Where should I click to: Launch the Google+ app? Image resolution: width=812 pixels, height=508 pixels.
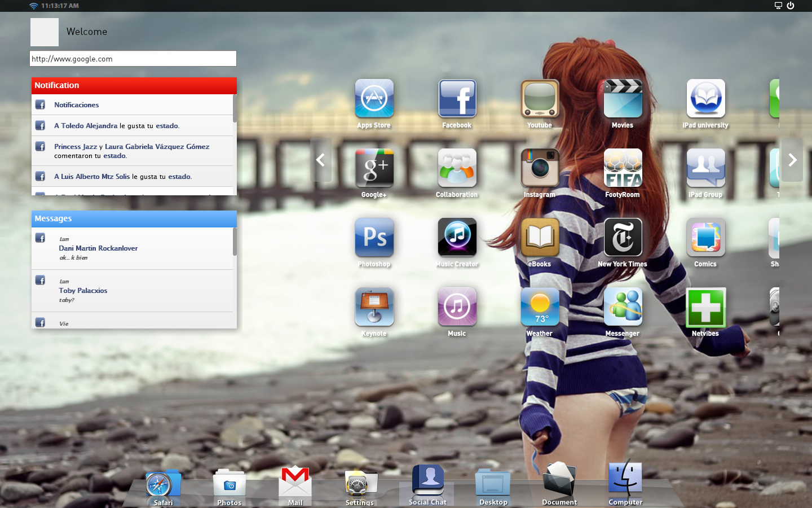tap(374, 168)
